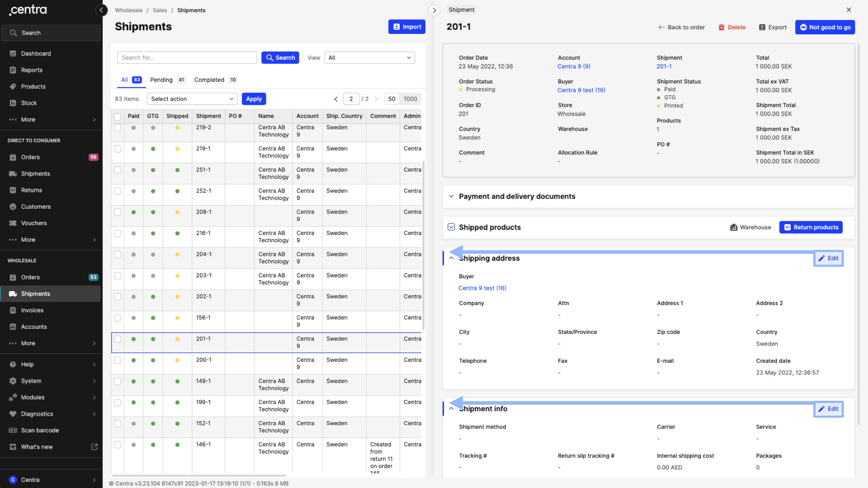Collapse the Shipping address section
The width and height of the screenshot is (868, 488).
pyautogui.click(x=451, y=258)
